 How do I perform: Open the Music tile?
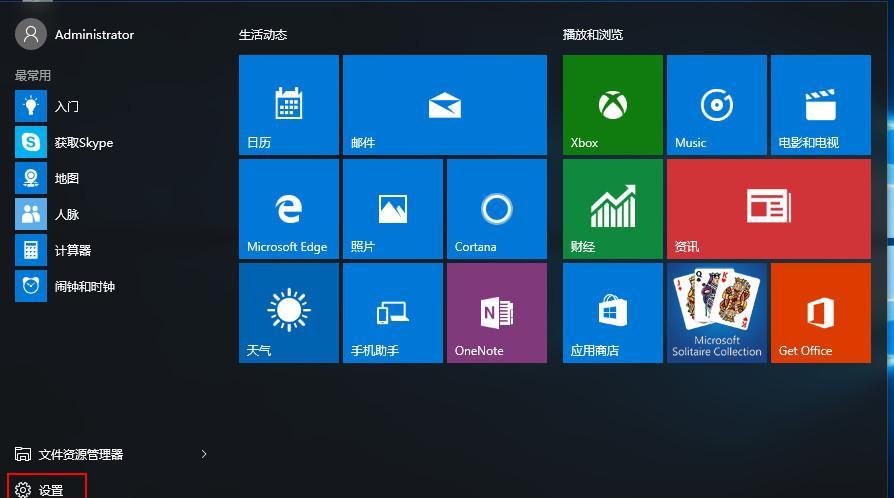point(717,105)
